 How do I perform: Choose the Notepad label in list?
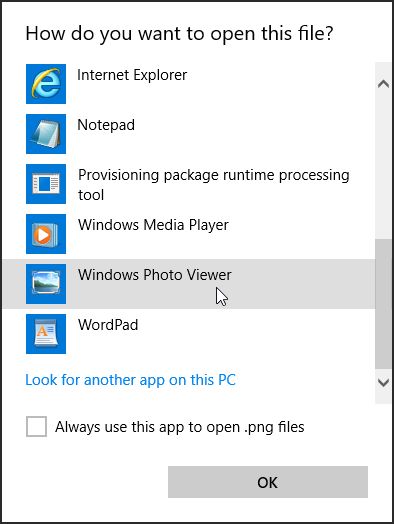tap(106, 125)
